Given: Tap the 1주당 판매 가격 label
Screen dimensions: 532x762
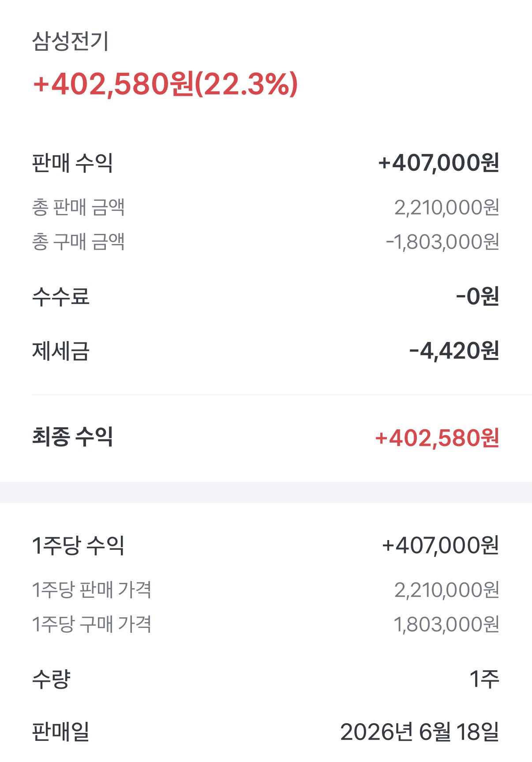Looking at the screenshot, I should [91, 589].
